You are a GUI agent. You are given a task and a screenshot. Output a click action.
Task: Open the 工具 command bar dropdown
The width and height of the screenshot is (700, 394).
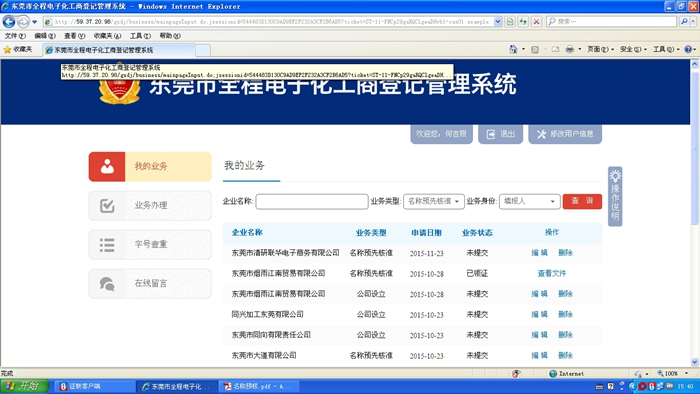point(666,50)
